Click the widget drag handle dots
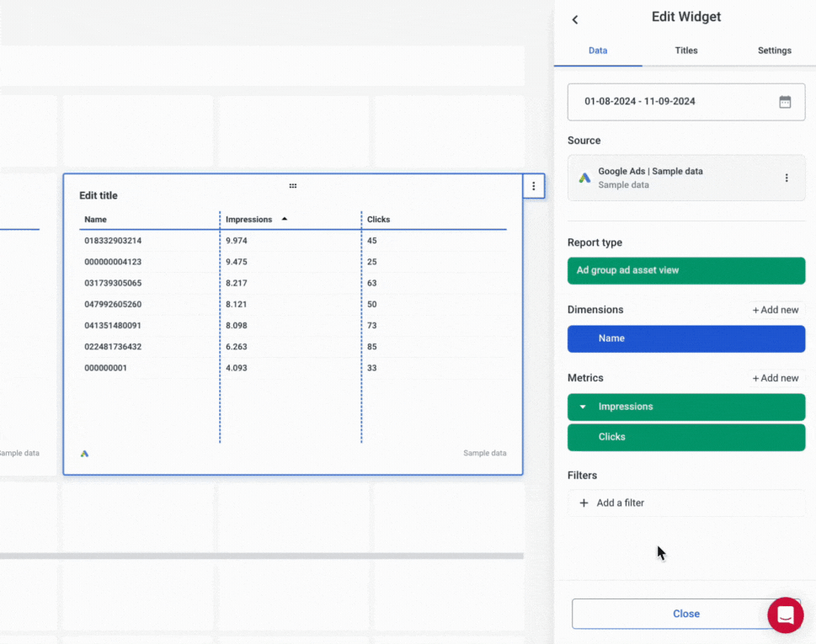 tap(293, 185)
